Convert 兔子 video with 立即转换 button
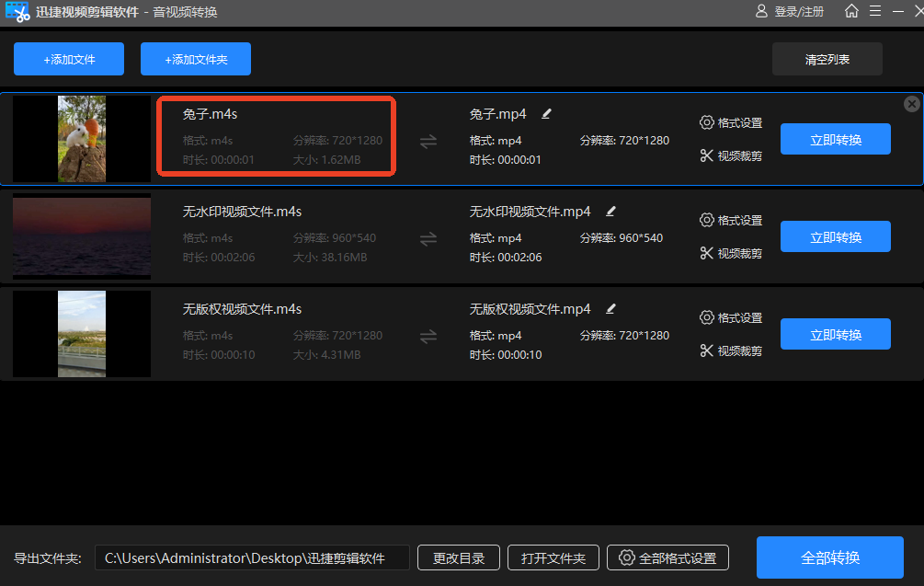The width and height of the screenshot is (924, 586). coord(835,139)
